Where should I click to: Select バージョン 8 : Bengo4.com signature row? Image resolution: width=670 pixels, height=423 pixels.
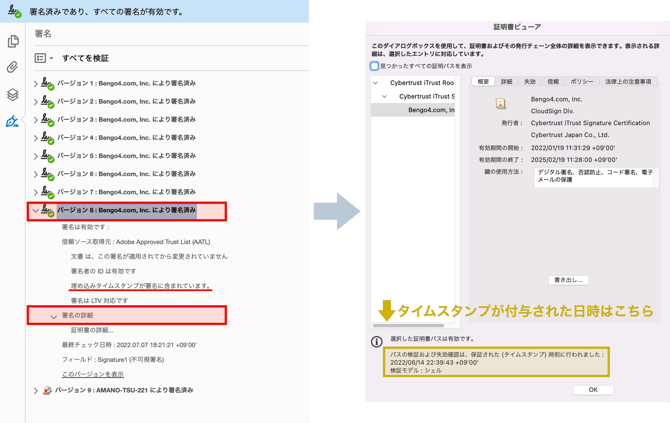tap(126, 210)
